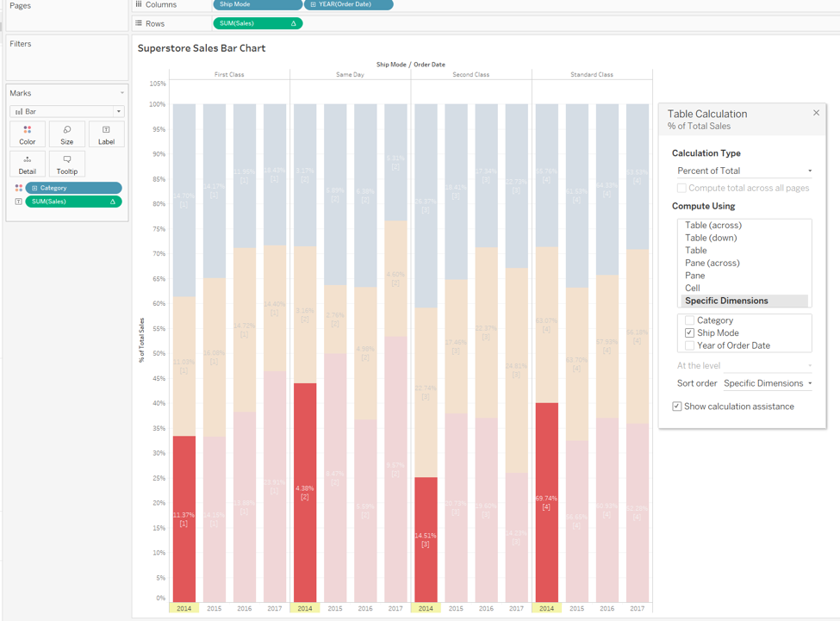Viewport: 840px width, 621px height.
Task: Close the Table Calculation dialog
Action: click(816, 113)
